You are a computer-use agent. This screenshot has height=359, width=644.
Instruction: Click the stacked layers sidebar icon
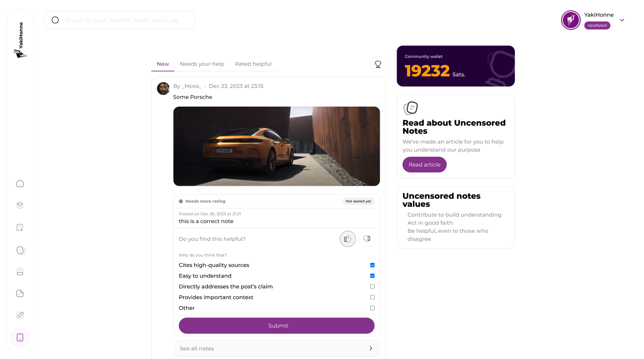tap(20, 205)
